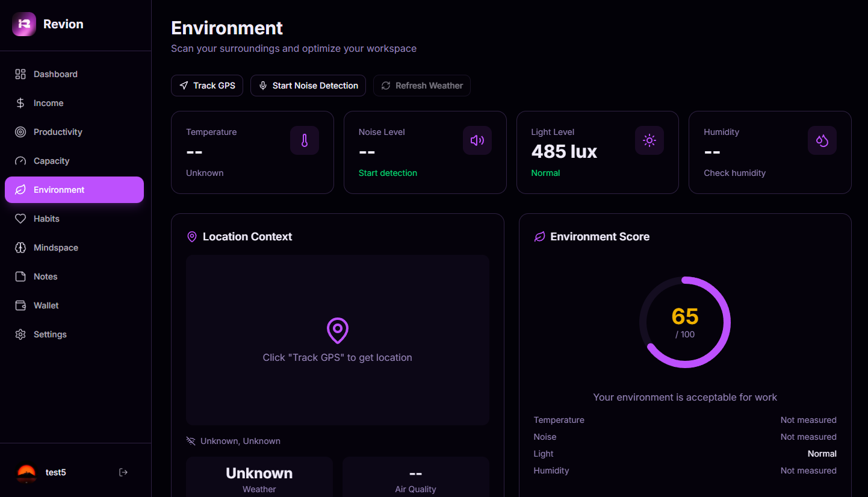
Task: Click the speaker icon on the Noise Level card
Action: click(x=477, y=140)
